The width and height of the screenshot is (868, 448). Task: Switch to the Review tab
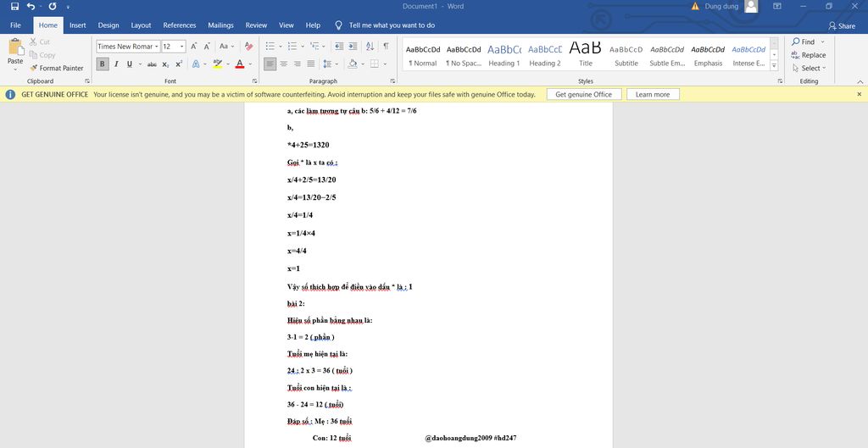[256, 25]
